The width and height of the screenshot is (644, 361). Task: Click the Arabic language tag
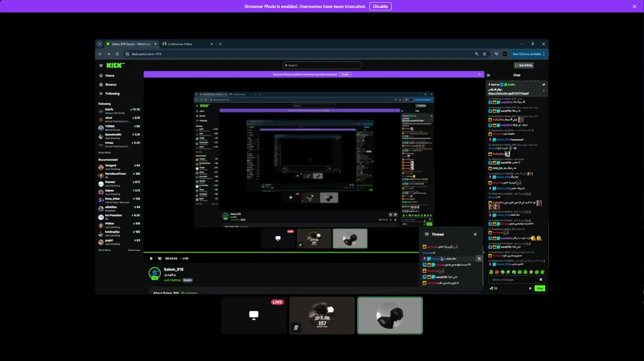click(x=187, y=280)
